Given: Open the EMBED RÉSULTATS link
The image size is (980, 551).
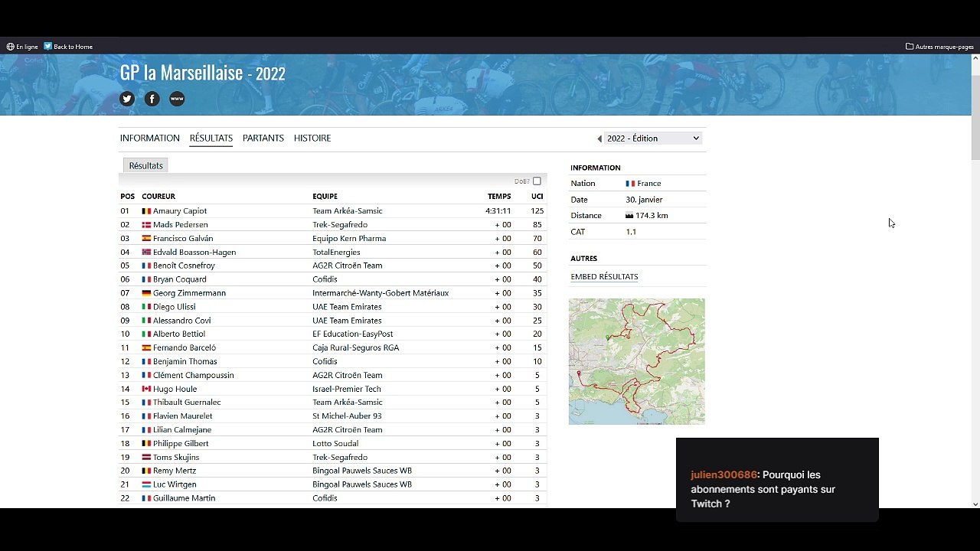Looking at the screenshot, I should [x=604, y=277].
